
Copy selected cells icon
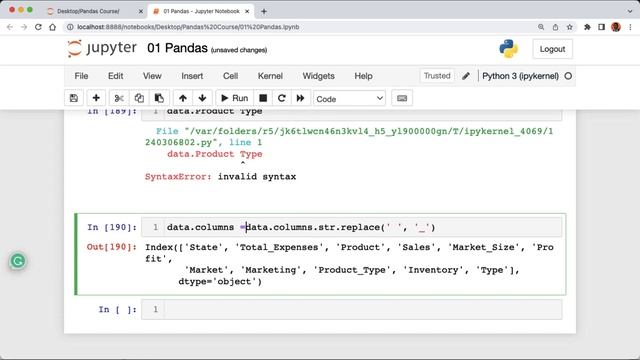139,98
